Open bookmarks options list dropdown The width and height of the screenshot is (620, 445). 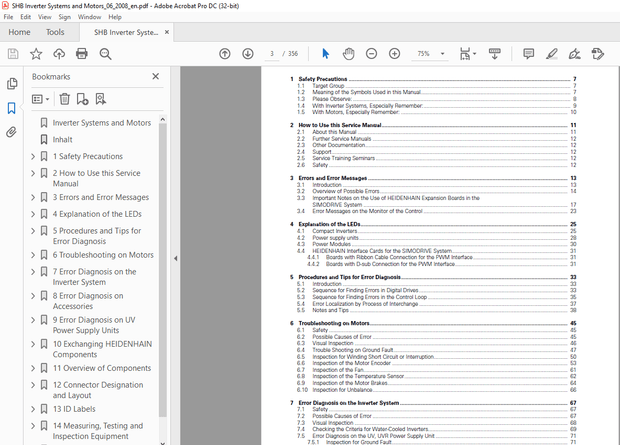41,99
